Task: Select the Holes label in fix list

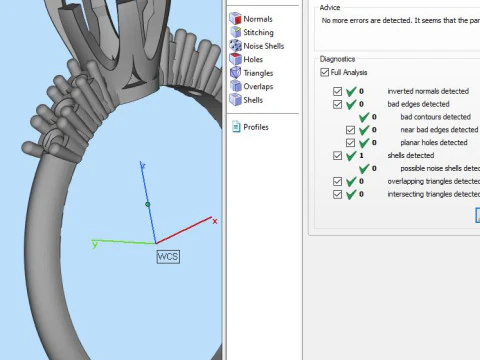Action: tap(253, 59)
